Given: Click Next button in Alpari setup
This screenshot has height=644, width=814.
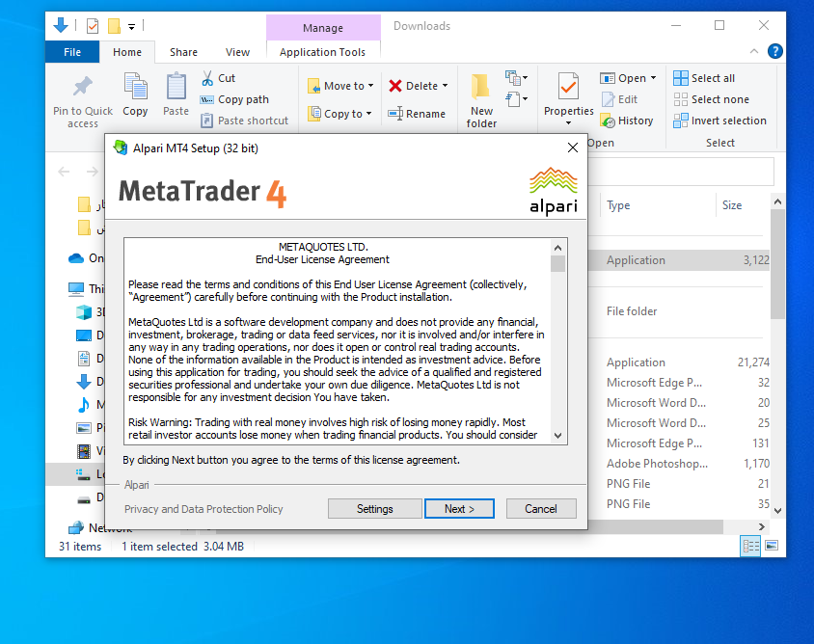Looking at the screenshot, I should (459, 509).
